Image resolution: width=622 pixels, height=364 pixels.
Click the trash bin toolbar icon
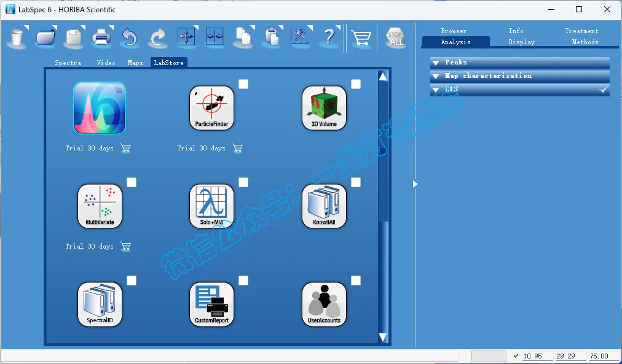(x=17, y=38)
